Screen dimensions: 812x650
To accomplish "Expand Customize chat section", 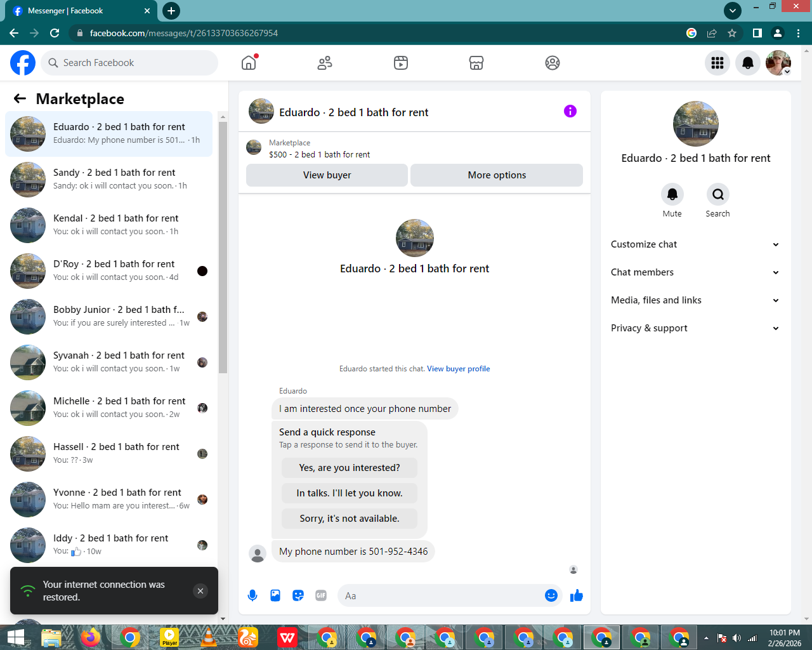I will pyautogui.click(x=695, y=244).
